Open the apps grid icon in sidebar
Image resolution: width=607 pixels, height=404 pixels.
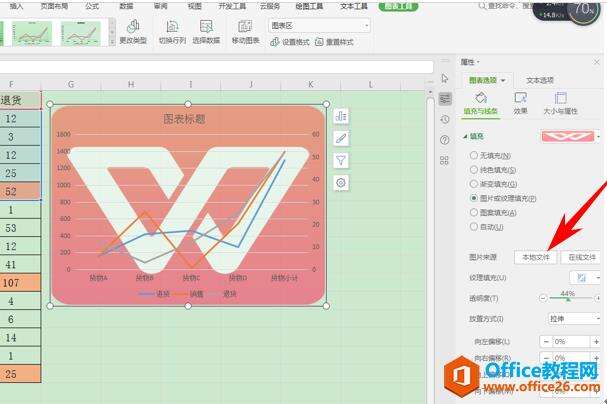pos(445,160)
